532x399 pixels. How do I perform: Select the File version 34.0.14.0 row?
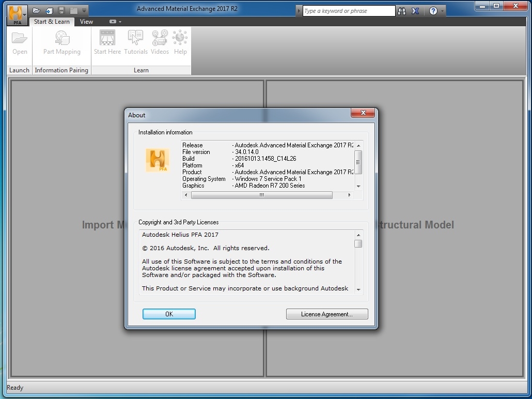(268, 152)
